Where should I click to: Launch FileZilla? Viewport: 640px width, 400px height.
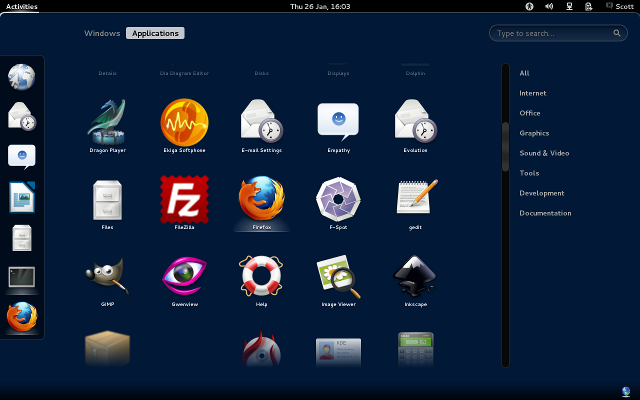coord(184,203)
